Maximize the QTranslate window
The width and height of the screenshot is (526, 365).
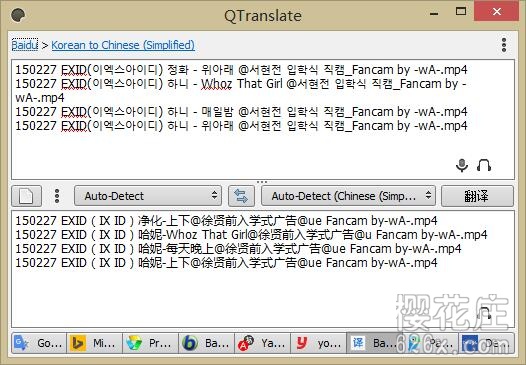tap(461, 12)
